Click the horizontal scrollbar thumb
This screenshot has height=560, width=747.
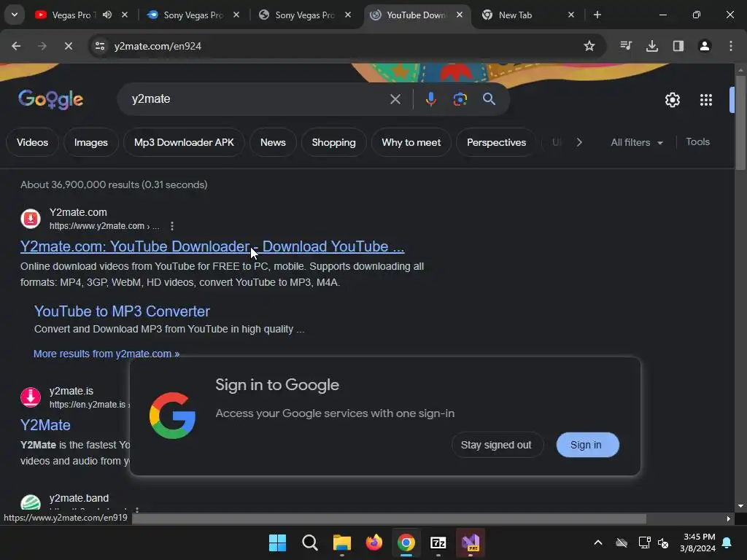(x=389, y=518)
